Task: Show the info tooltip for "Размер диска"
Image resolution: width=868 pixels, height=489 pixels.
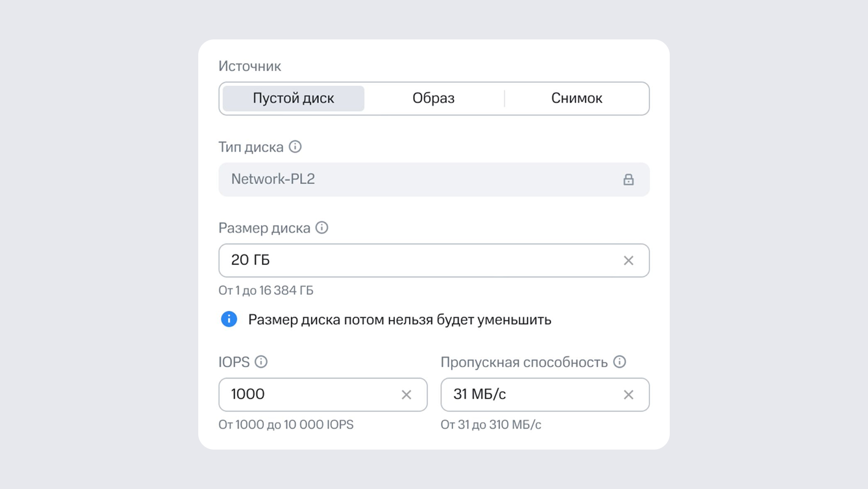Action: (322, 228)
